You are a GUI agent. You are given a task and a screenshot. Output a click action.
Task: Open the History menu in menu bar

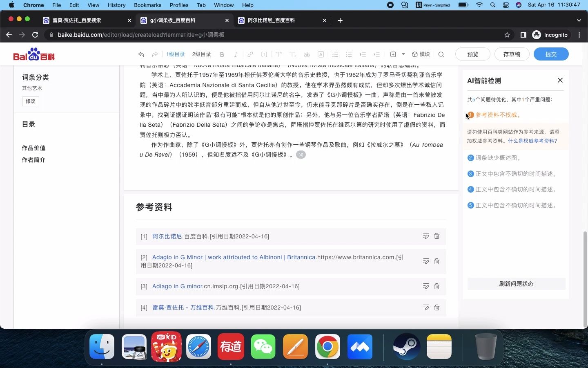pos(116,5)
